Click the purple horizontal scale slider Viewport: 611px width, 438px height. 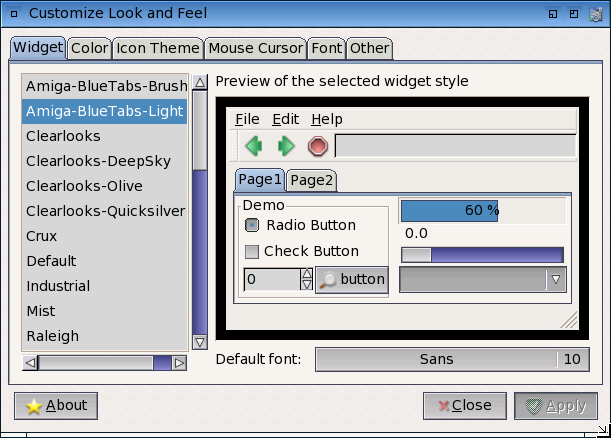(482, 255)
